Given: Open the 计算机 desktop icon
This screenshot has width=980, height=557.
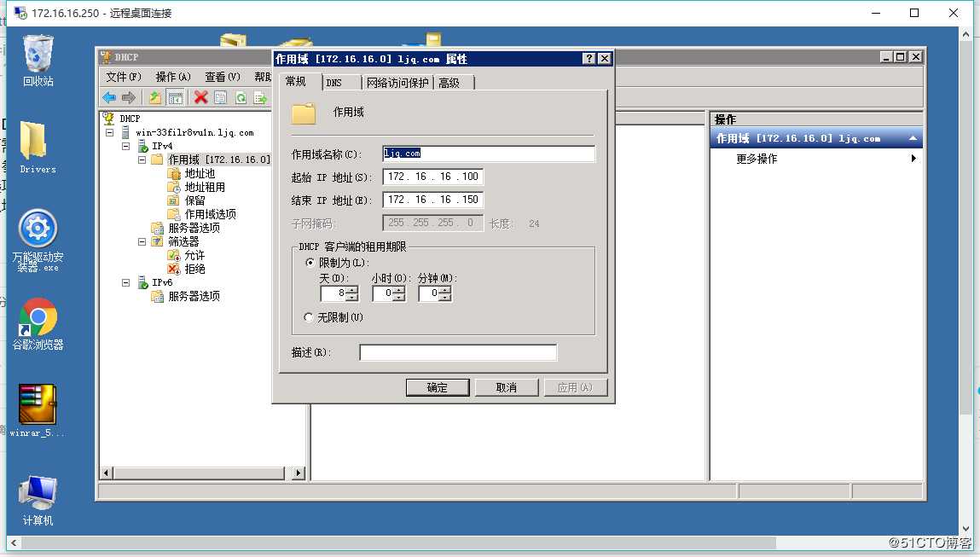Looking at the screenshot, I should pos(38,500).
